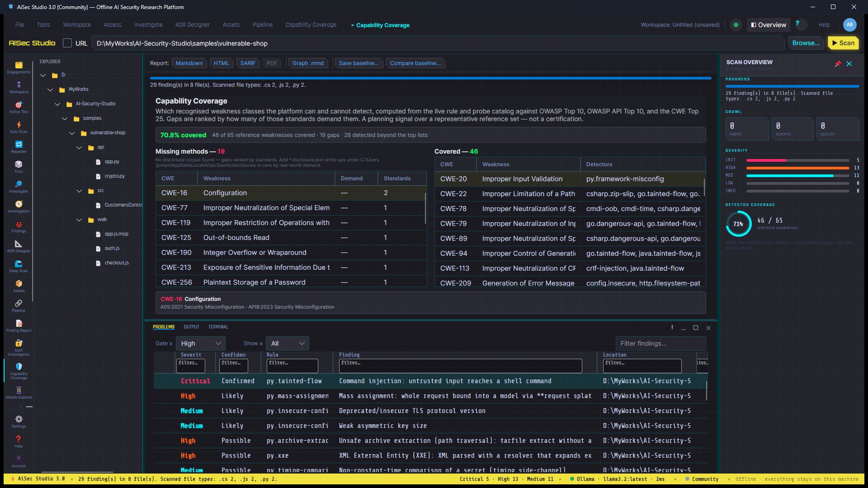Click the blue help question mark icon
Image resolution: width=868 pixels, height=488 pixels.
[797, 23]
